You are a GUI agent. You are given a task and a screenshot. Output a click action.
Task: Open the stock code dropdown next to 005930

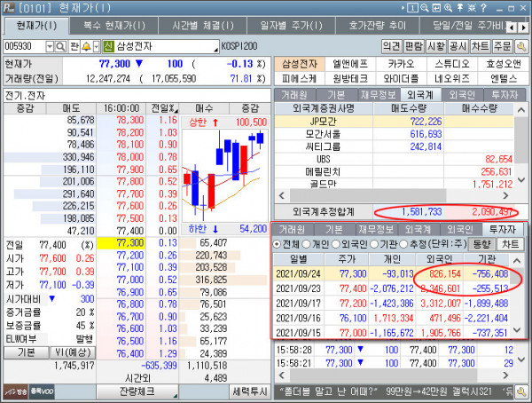pyautogui.click(x=50, y=46)
